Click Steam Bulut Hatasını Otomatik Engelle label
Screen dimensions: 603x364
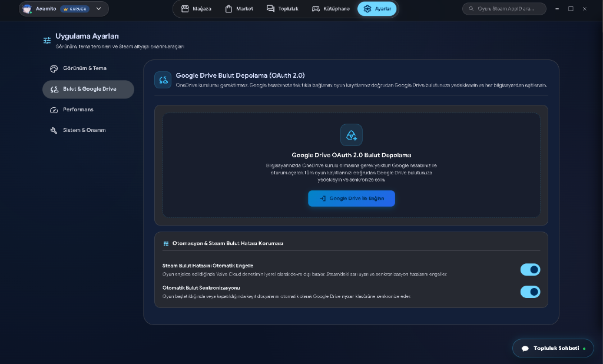point(208,266)
